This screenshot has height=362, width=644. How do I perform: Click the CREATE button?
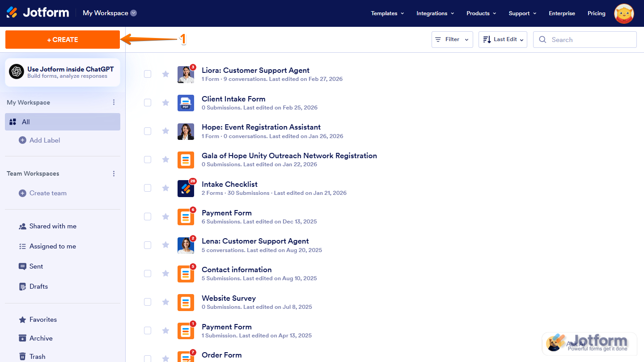tap(62, 39)
